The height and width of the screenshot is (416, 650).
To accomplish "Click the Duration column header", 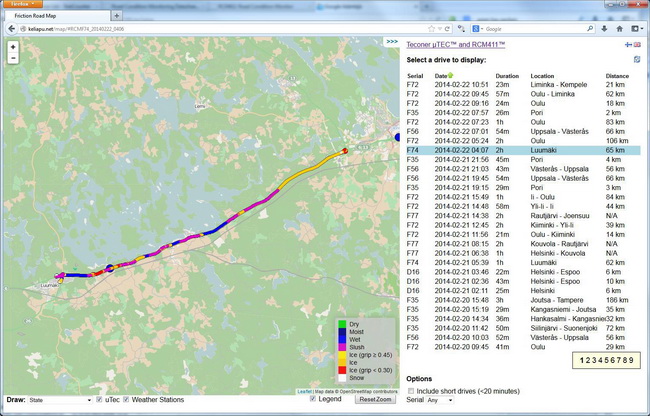I will [507, 76].
